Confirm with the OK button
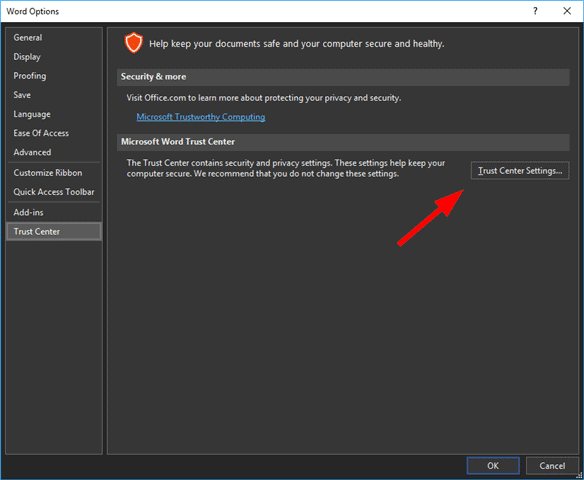This screenshot has width=584, height=480. (493, 465)
